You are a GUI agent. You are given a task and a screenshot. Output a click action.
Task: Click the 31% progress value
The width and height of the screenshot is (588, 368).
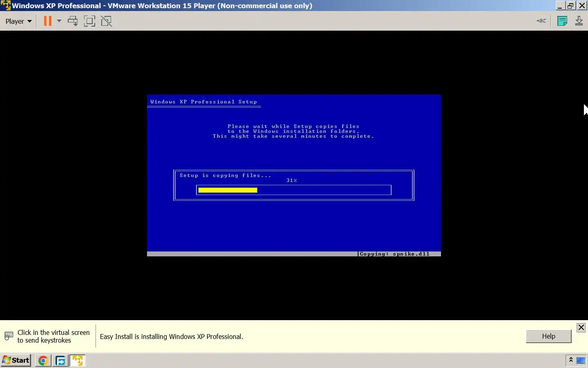pos(292,180)
